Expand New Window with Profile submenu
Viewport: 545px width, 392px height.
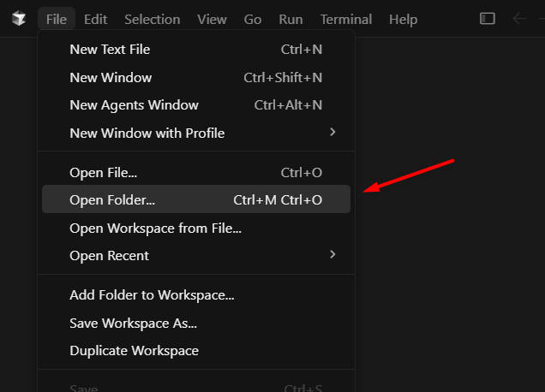click(x=196, y=133)
